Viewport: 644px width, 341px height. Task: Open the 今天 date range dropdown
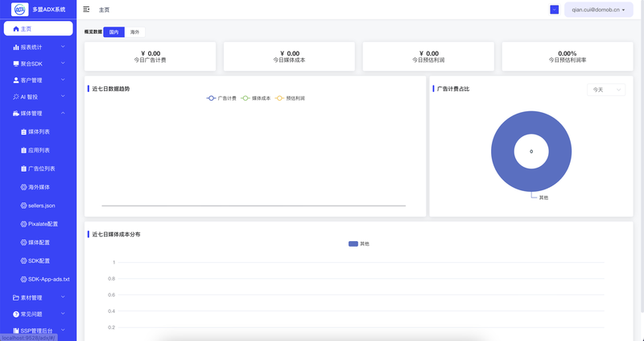(606, 89)
